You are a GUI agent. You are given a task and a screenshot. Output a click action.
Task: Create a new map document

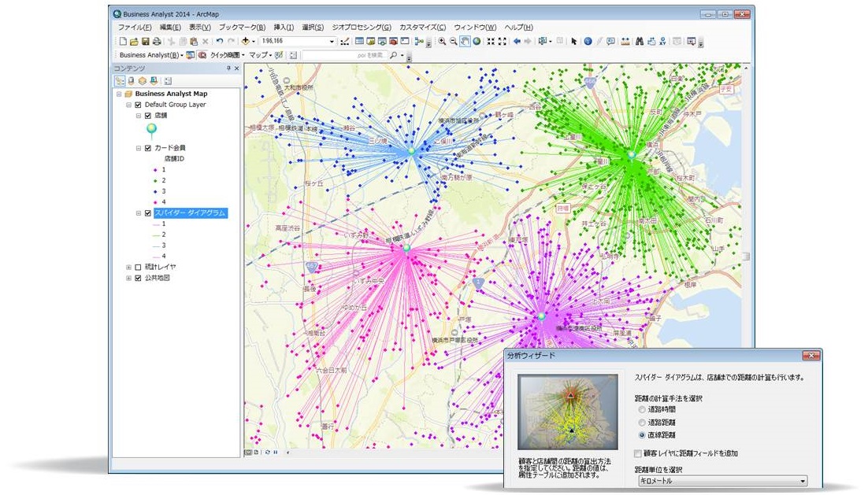pyautogui.click(x=123, y=42)
